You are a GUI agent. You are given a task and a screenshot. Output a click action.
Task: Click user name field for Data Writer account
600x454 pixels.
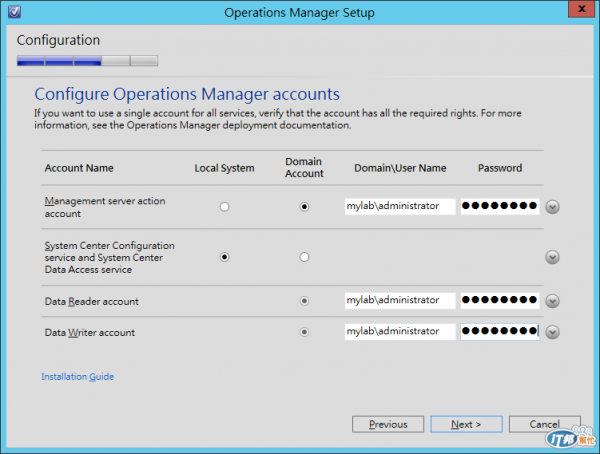[x=400, y=332]
